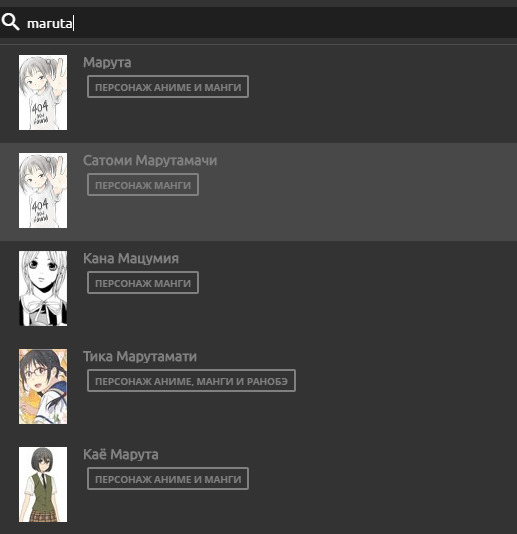
Task: Open the Марута character thumbnail image
Action: [x=43, y=92]
